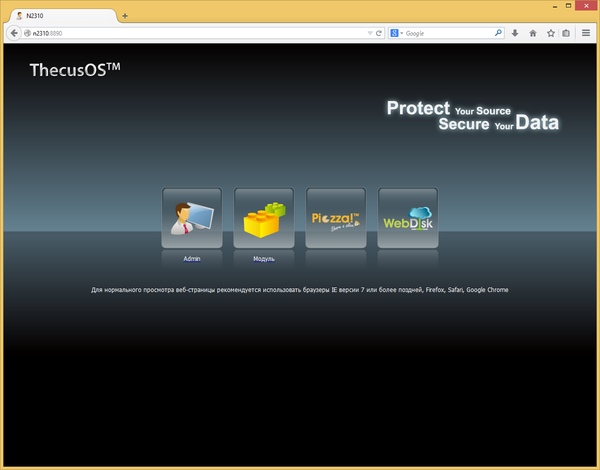
Task: Open the Admin login tile
Action: point(192,217)
